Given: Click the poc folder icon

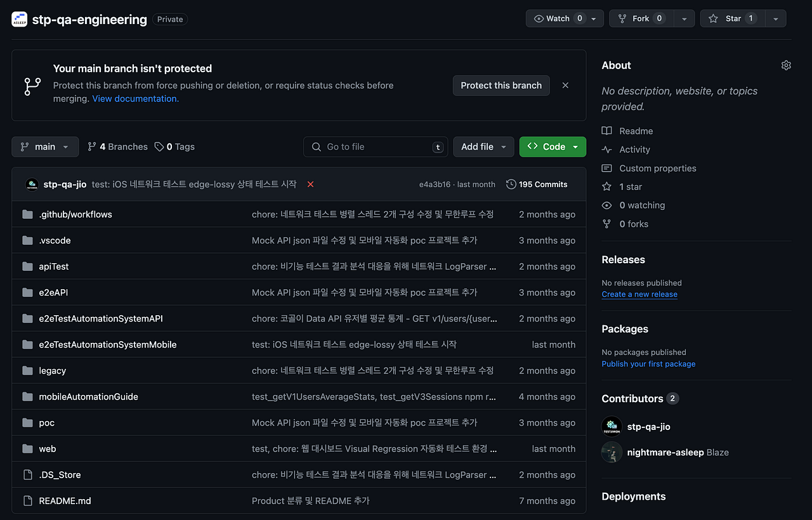Looking at the screenshot, I should point(27,422).
